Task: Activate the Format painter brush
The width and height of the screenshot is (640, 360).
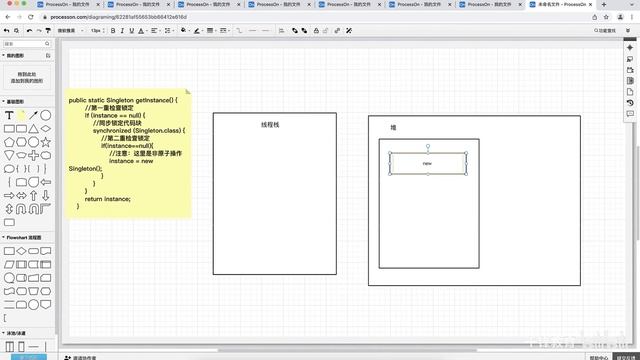Action: click(x=48, y=31)
